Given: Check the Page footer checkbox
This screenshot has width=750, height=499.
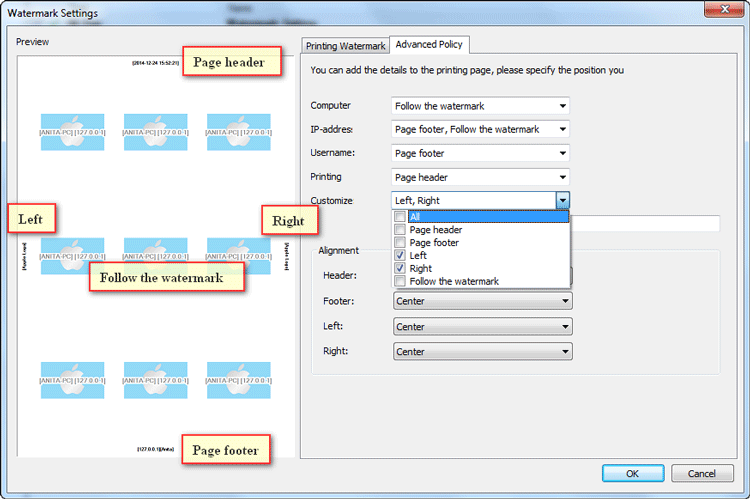Looking at the screenshot, I should [x=400, y=243].
